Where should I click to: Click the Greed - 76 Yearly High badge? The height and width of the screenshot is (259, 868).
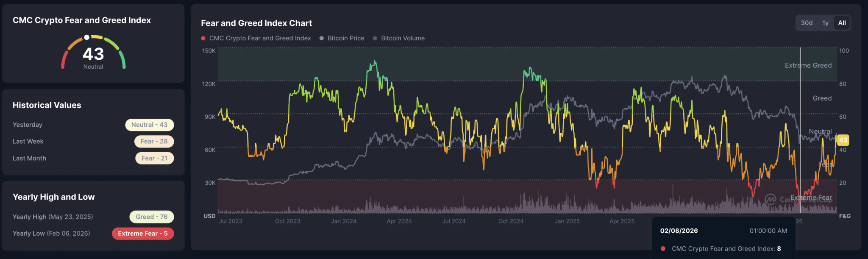[x=151, y=217]
